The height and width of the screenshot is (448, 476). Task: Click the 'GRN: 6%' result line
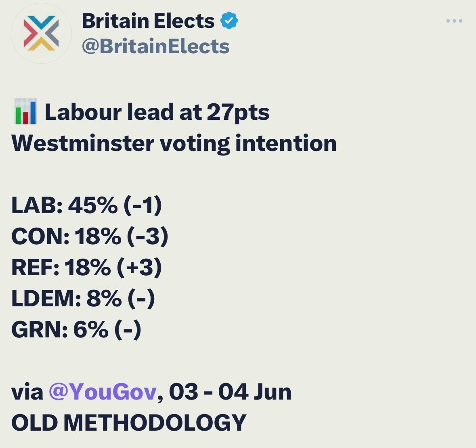click(76, 329)
